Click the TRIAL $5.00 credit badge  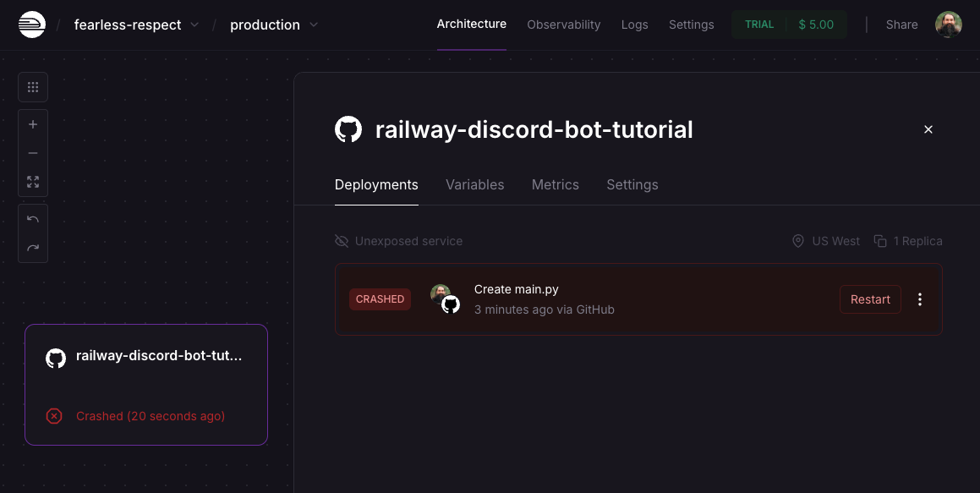pyautogui.click(x=788, y=25)
